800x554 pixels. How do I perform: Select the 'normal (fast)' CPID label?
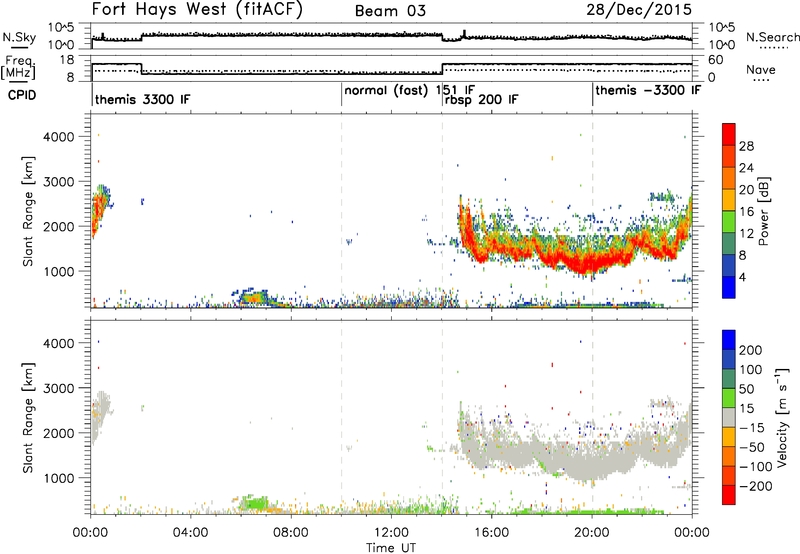click(x=386, y=91)
